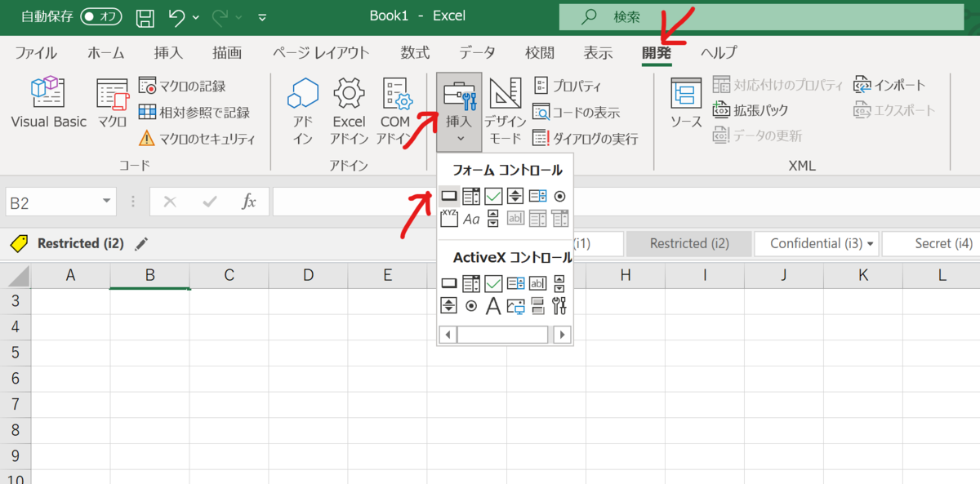Screen dimensions: 980x484
Task: Switch to the 数式 tab
Action: coord(415,53)
